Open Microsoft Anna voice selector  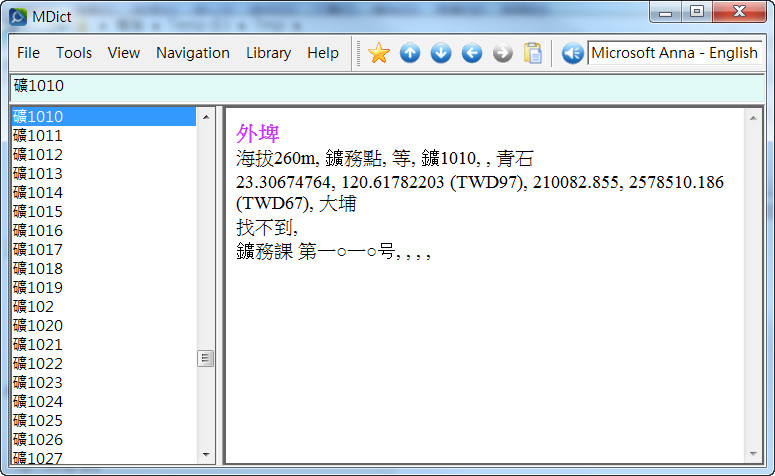pos(675,53)
